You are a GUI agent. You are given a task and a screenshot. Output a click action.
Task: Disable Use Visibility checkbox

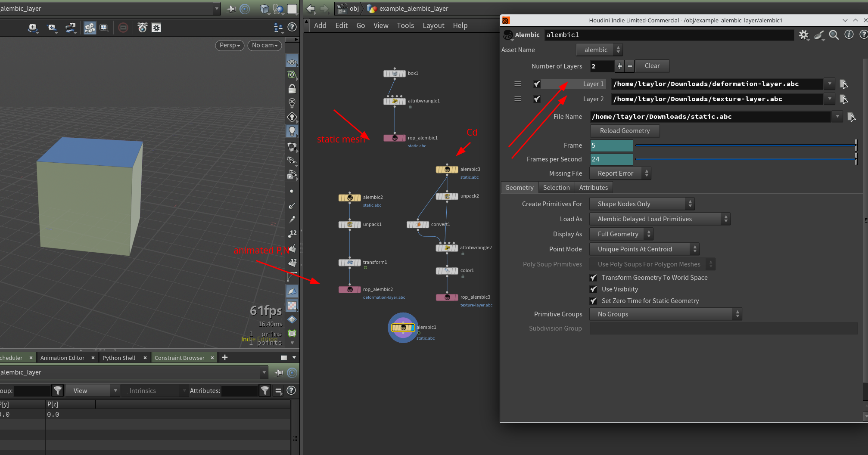pyautogui.click(x=594, y=289)
